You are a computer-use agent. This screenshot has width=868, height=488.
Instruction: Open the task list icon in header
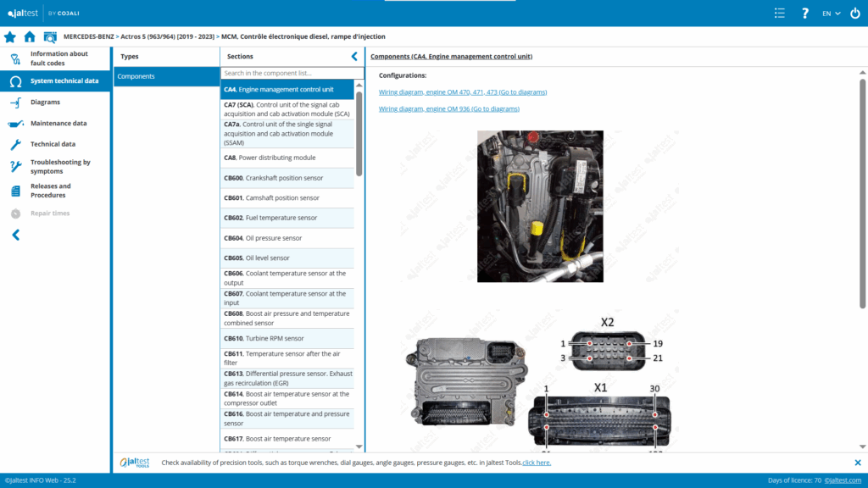tap(780, 13)
